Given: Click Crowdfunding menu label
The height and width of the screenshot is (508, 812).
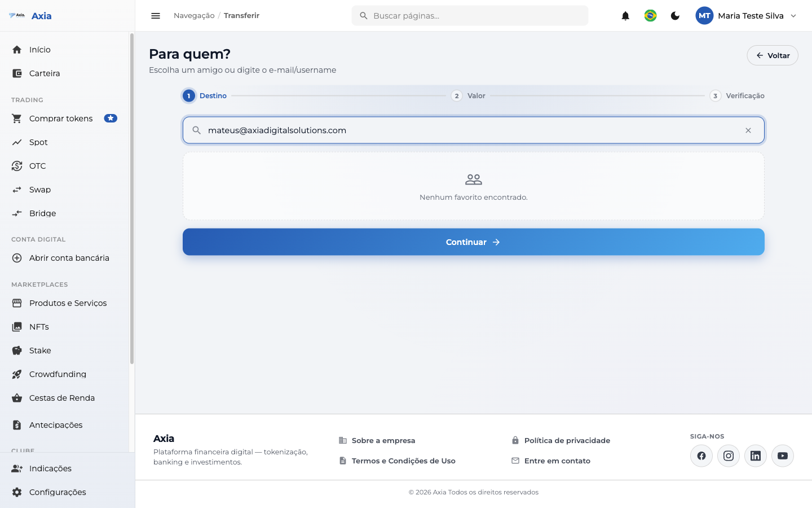Looking at the screenshot, I should [x=58, y=374].
